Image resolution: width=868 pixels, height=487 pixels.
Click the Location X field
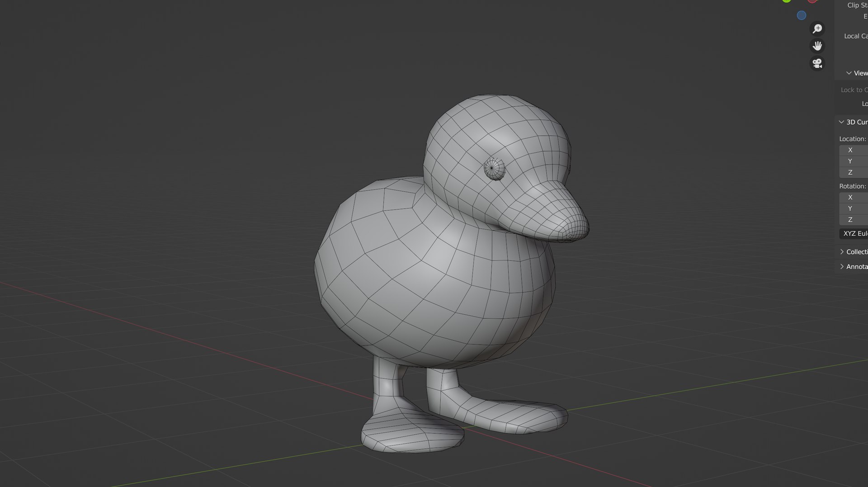[x=854, y=150]
